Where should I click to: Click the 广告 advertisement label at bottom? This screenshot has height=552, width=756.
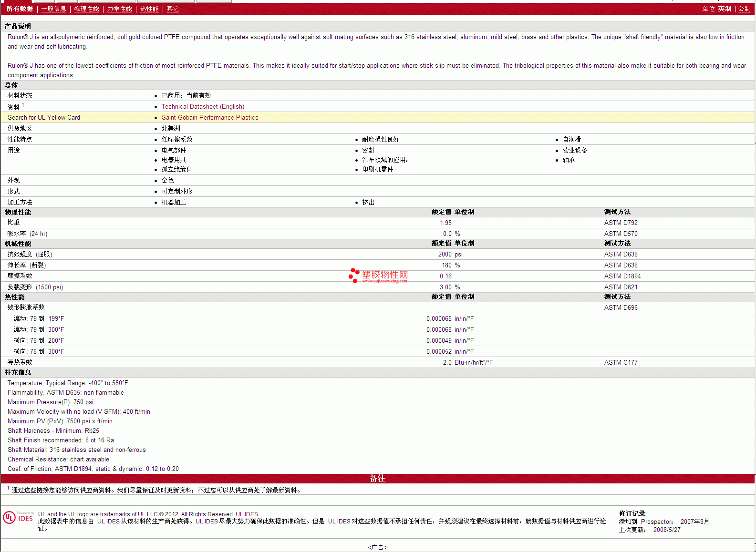[377, 547]
